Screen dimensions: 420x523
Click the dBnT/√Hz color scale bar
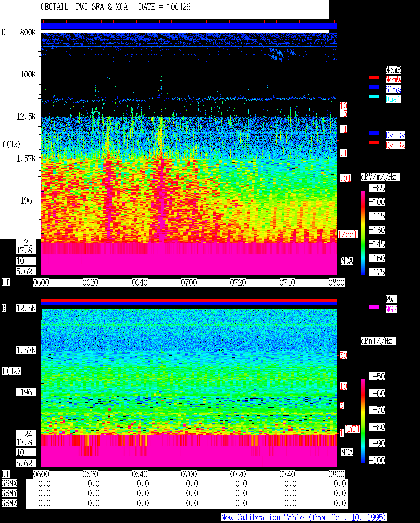(x=363, y=421)
